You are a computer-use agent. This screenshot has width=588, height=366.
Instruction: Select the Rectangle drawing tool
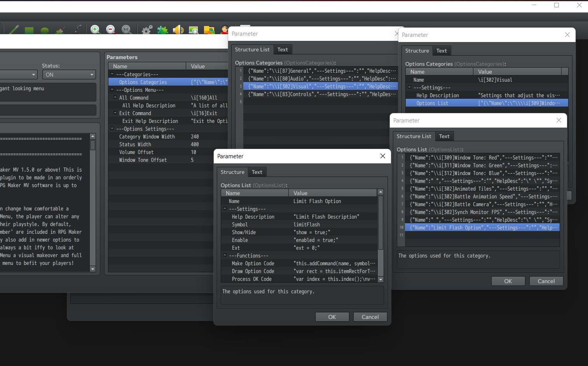(29, 30)
